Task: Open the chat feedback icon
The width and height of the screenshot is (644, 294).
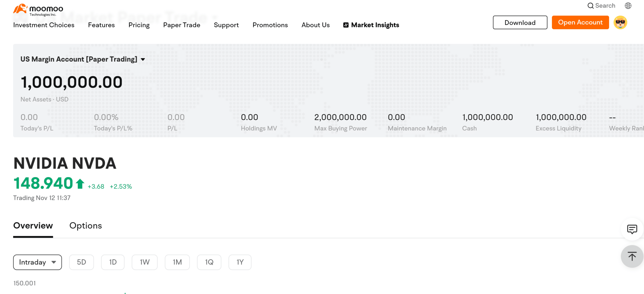Action: 632,229
